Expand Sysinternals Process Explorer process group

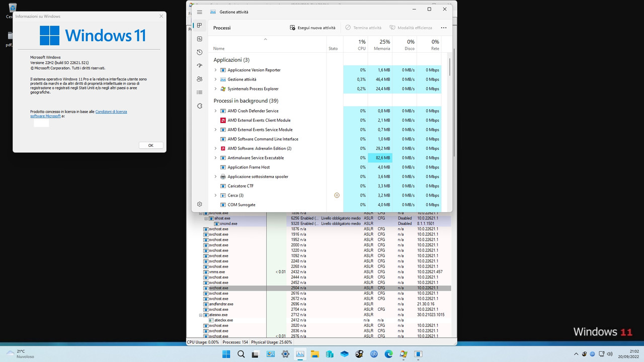(x=215, y=88)
